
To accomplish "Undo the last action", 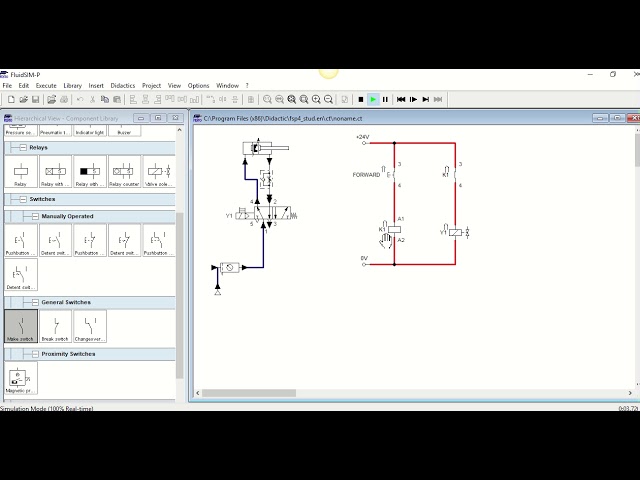I will (80, 99).
